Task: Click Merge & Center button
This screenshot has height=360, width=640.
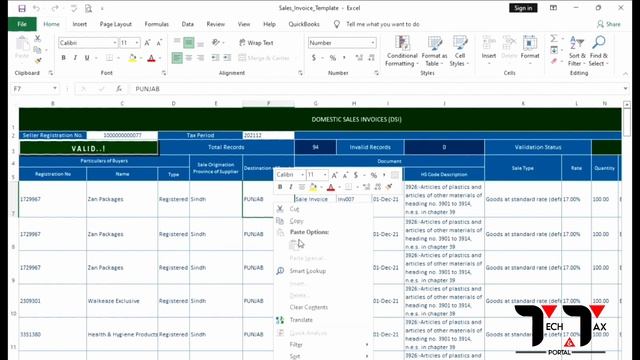Action: (x=264, y=58)
